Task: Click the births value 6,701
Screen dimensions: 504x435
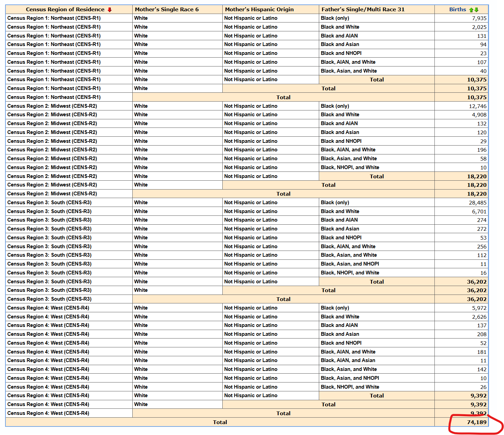Action: click(479, 212)
